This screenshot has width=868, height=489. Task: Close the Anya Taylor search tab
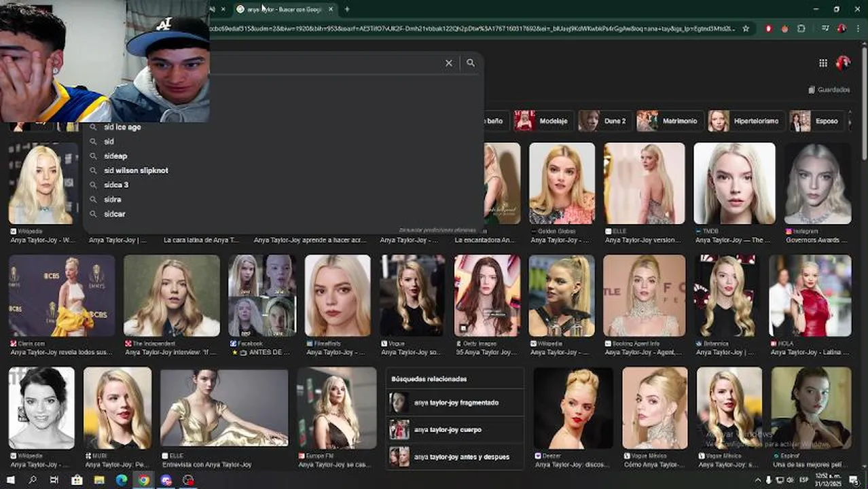point(331,9)
